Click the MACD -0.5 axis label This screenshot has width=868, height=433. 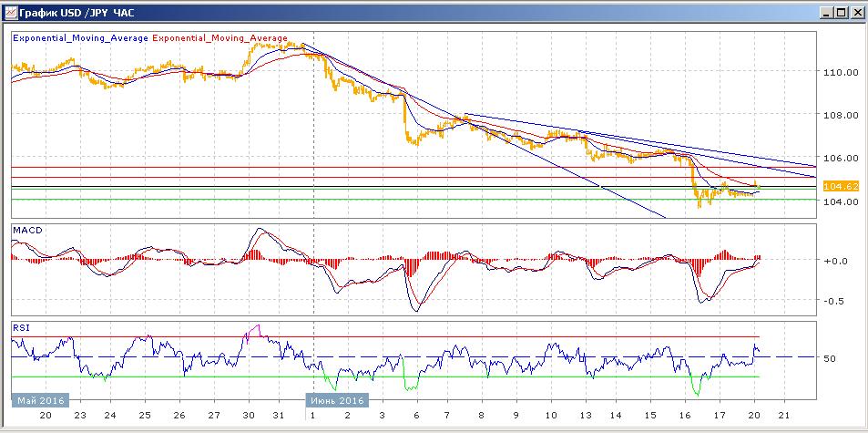tap(833, 301)
